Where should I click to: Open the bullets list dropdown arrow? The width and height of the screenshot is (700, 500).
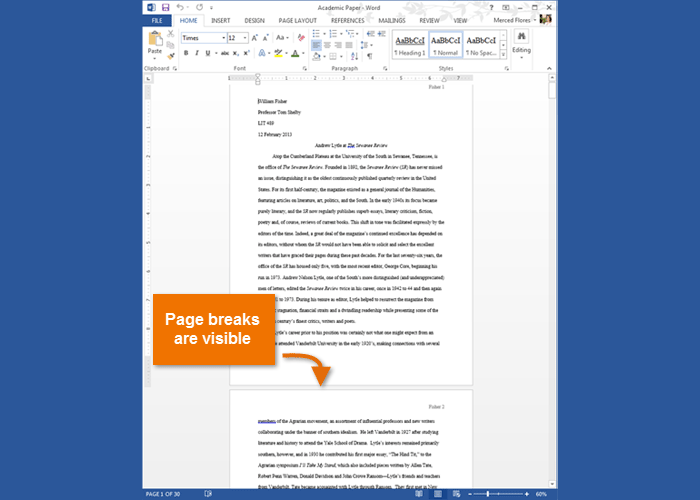pyautogui.click(x=324, y=34)
